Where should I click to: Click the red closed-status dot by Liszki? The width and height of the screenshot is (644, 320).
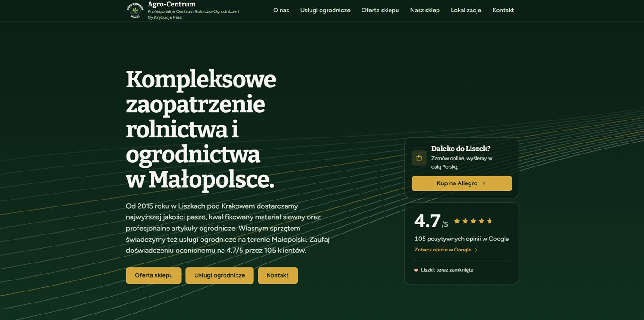(x=416, y=270)
